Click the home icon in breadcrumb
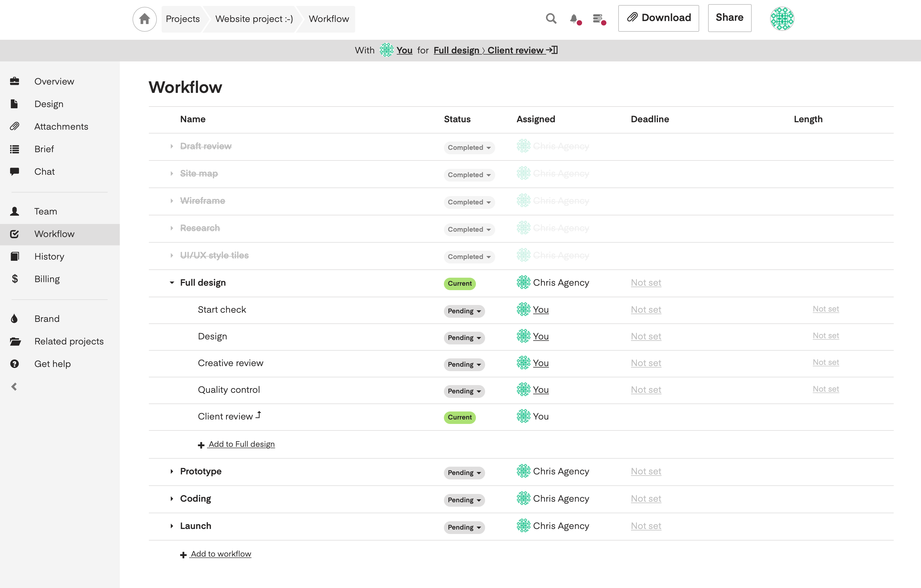 144,19
